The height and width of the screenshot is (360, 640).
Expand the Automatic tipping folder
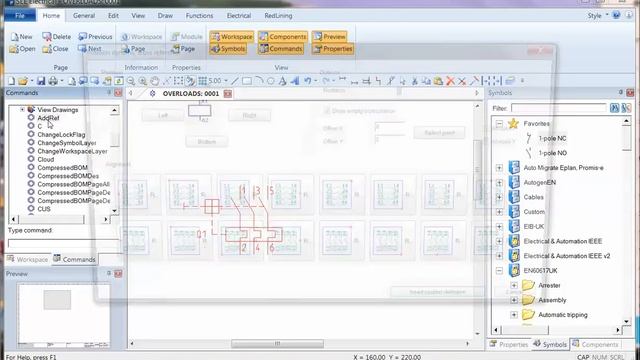pos(514,315)
